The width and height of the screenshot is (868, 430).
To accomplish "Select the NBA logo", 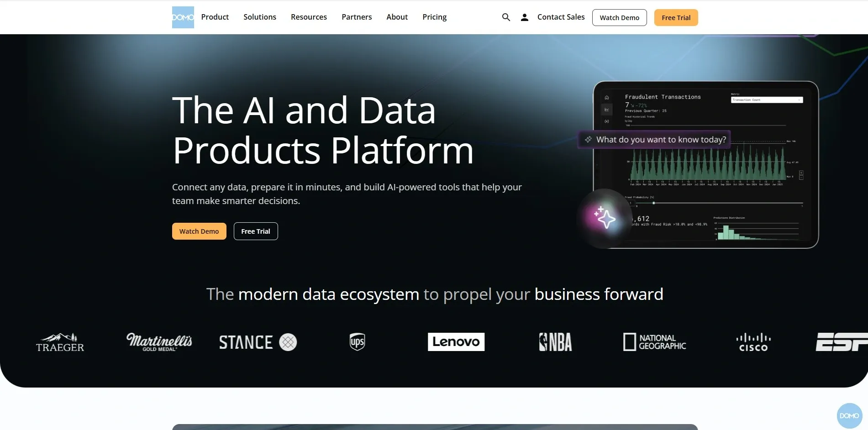I will click(555, 342).
